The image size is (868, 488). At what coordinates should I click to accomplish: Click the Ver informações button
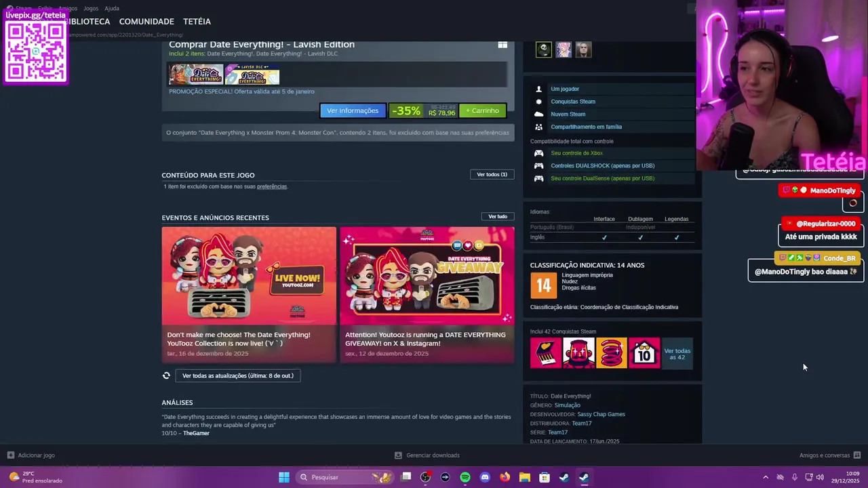tap(353, 110)
